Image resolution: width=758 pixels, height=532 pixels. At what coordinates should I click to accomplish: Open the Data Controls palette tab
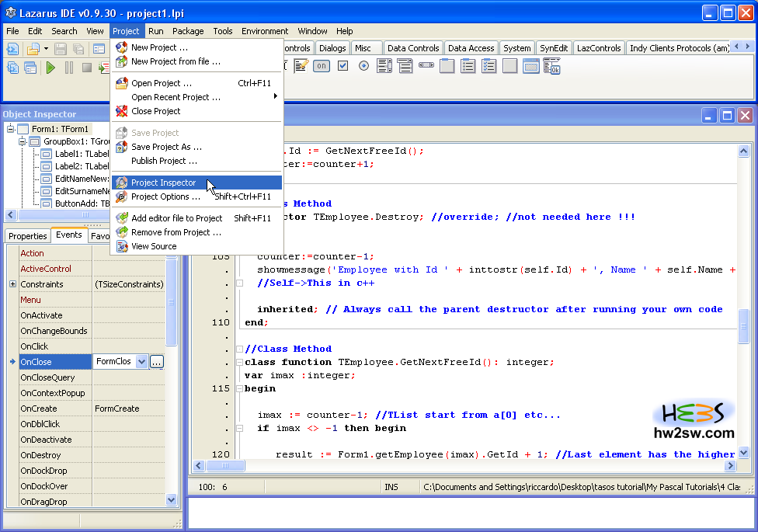point(413,48)
